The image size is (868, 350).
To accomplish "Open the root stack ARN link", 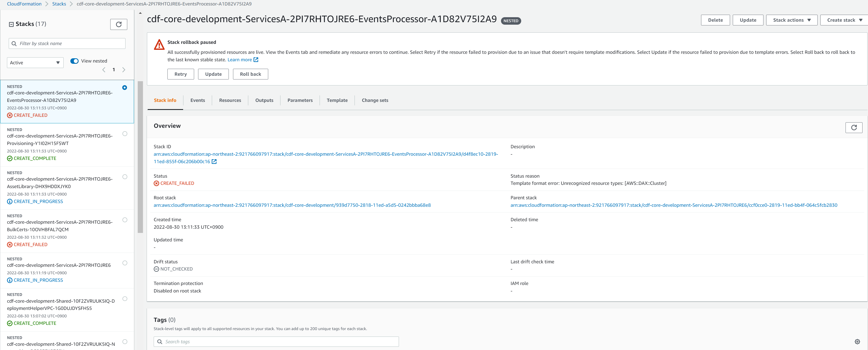I will point(292,205).
